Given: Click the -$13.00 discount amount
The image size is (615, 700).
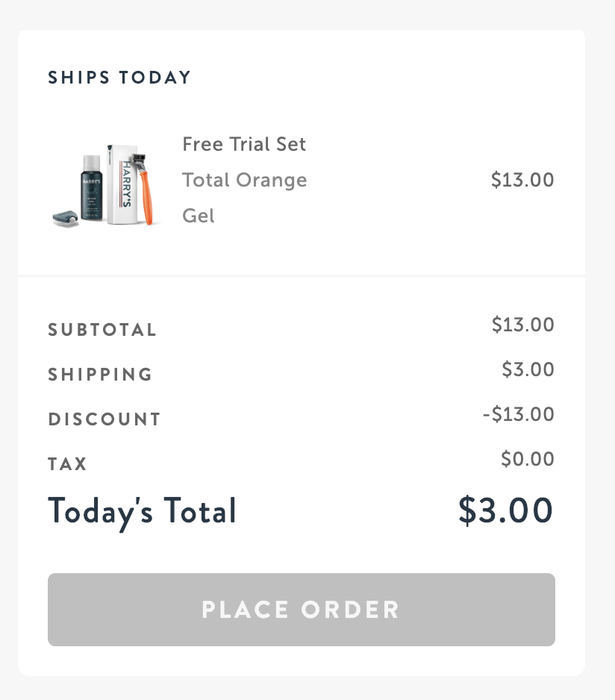Looking at the screenshot, I should [x=518, y=414].
